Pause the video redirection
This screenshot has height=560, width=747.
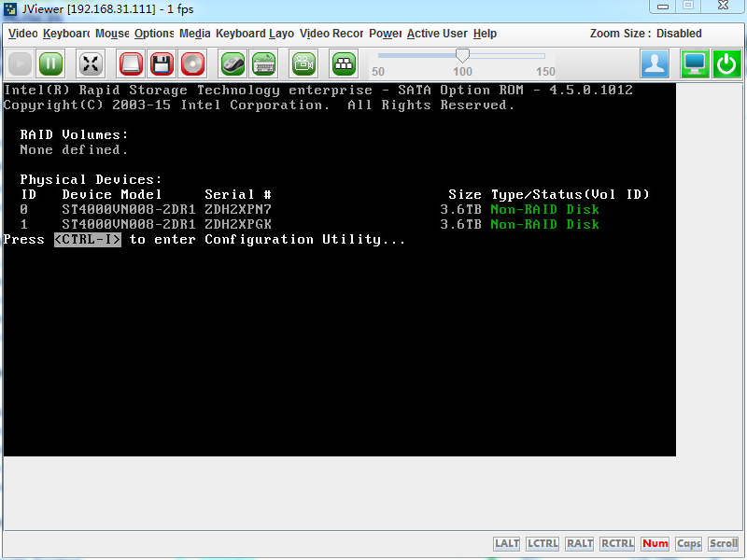[51, 63]
